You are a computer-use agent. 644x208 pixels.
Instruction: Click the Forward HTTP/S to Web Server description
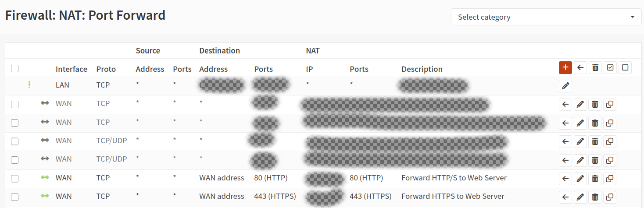pyautogui.click(x=454, y=178)
